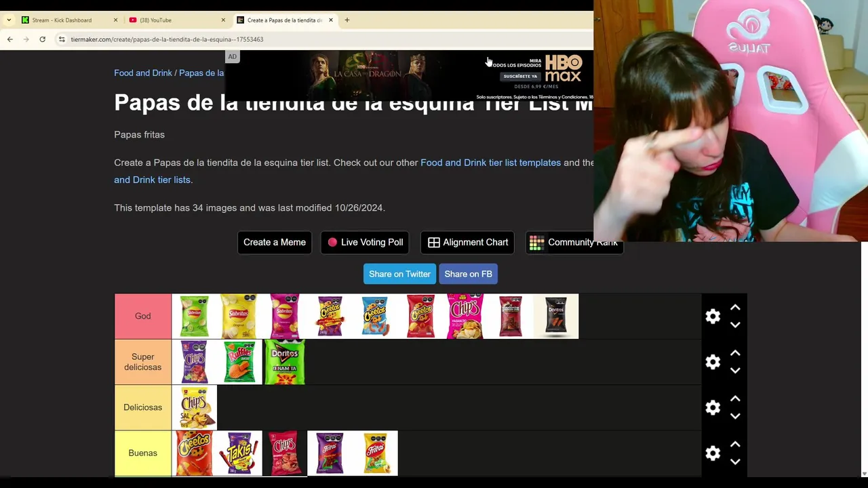Move God tier row down
Viewport: 868px width, 488px height.
735,325
